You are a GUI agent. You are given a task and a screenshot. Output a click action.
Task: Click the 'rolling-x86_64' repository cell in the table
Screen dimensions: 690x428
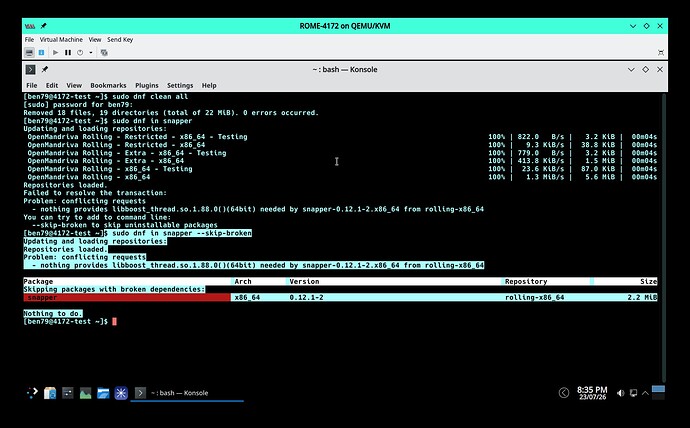[535, 297]
